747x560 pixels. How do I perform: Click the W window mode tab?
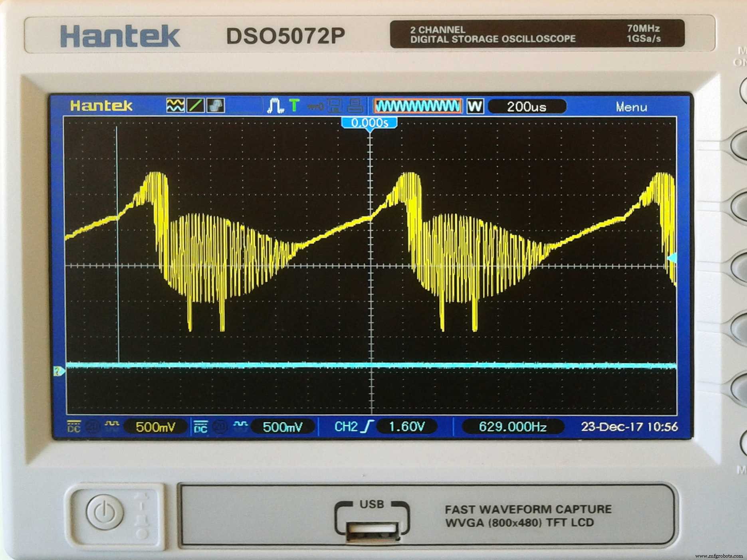[x=476, y=106]
